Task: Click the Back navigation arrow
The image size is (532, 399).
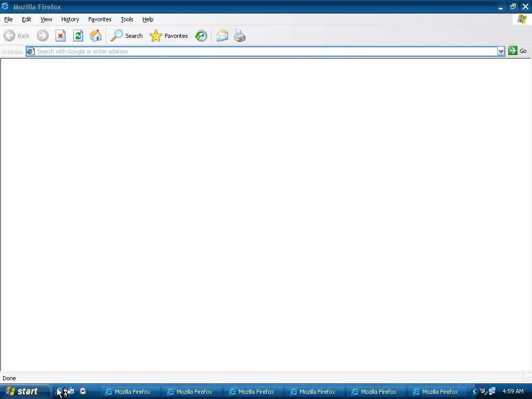Action: pos(9,36)
